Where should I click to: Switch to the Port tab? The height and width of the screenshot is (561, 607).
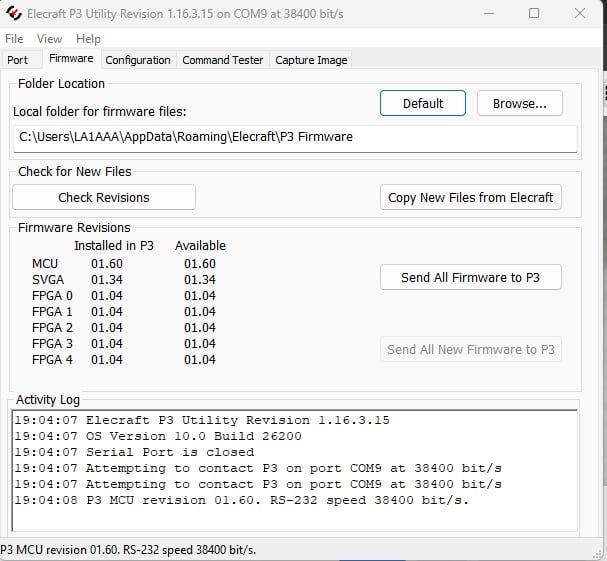click(18, 60)
